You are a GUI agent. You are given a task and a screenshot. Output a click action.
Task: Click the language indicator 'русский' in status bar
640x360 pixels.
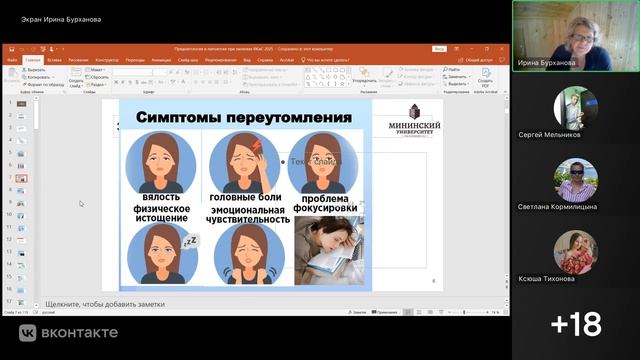(x=48, y=312)
